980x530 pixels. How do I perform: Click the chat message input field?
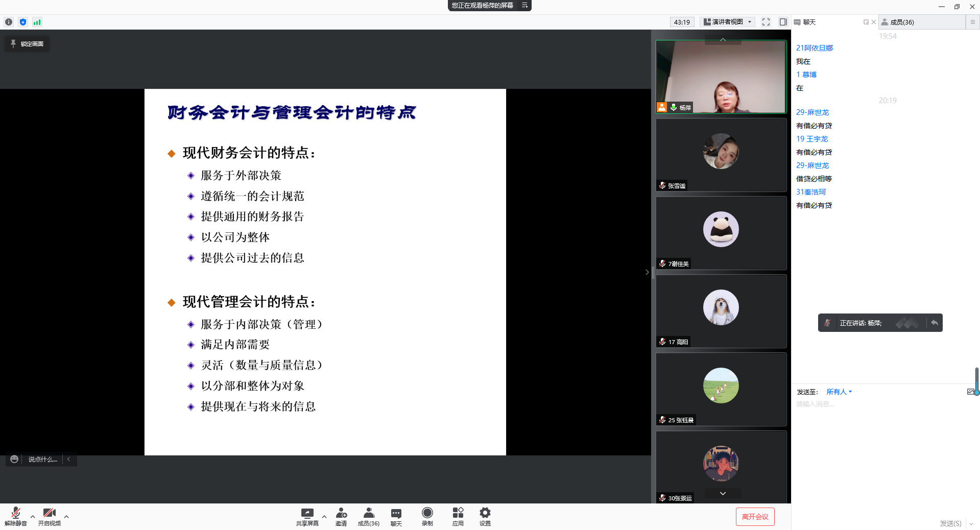click(878, 404)
